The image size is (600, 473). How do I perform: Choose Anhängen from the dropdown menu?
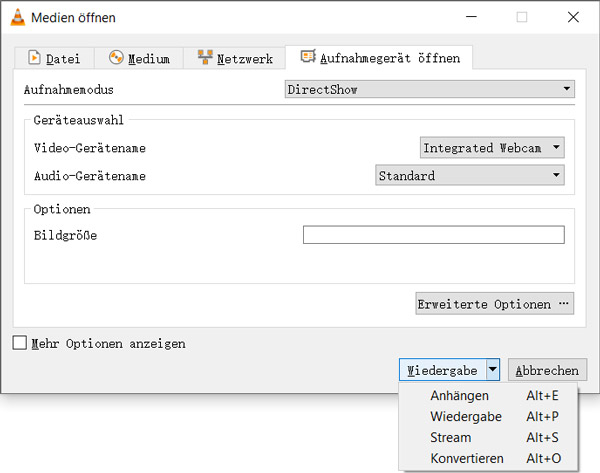point(488,395)
